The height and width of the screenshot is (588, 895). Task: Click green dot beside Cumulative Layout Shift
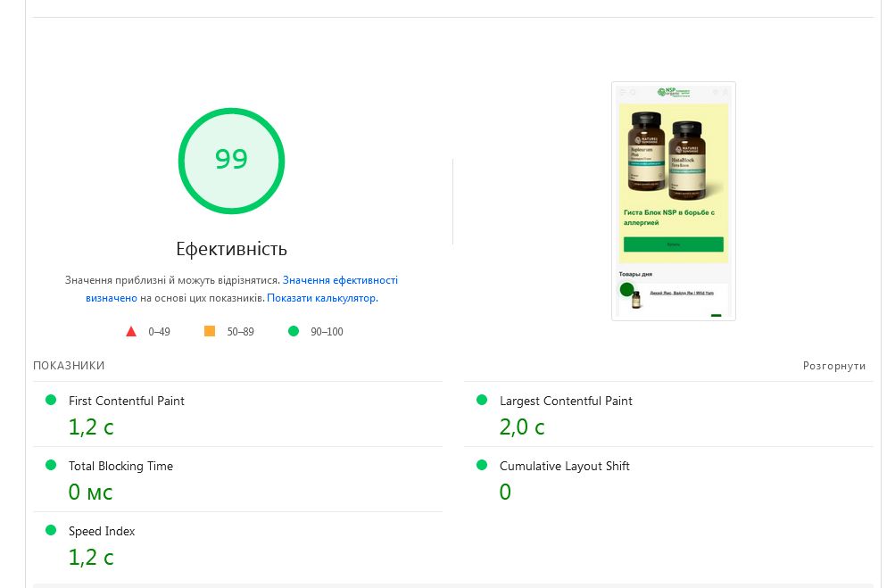pyautogui.click(x=482, y=465)
